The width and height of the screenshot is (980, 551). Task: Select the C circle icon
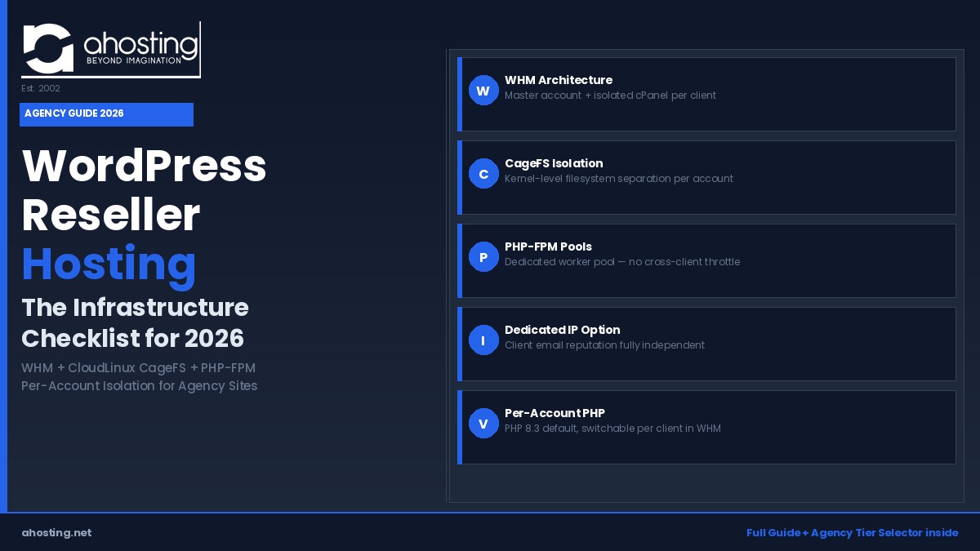[483, 174]
